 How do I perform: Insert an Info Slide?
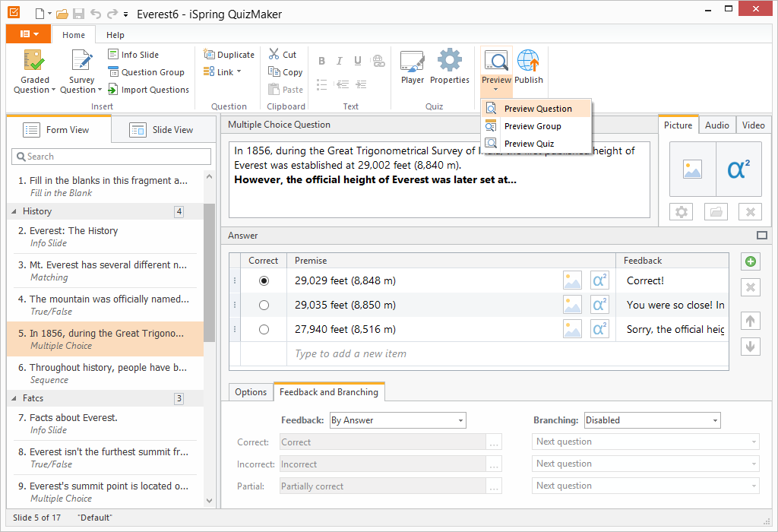pos(134,55)
